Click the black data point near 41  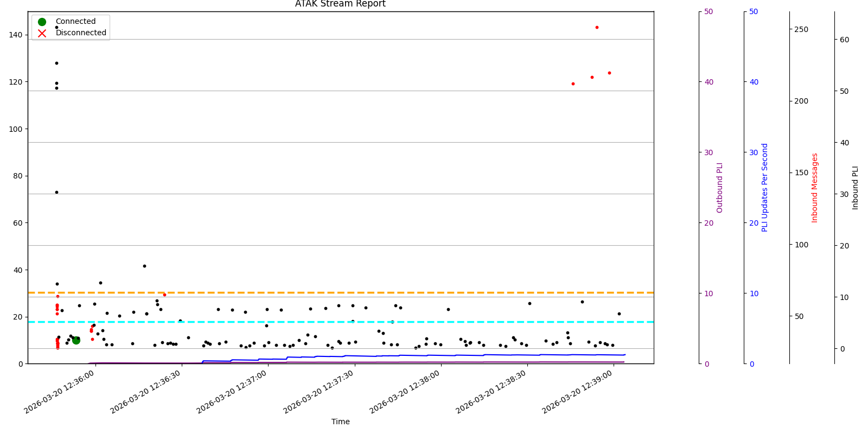pyautogui.click(x=144, y=266)
